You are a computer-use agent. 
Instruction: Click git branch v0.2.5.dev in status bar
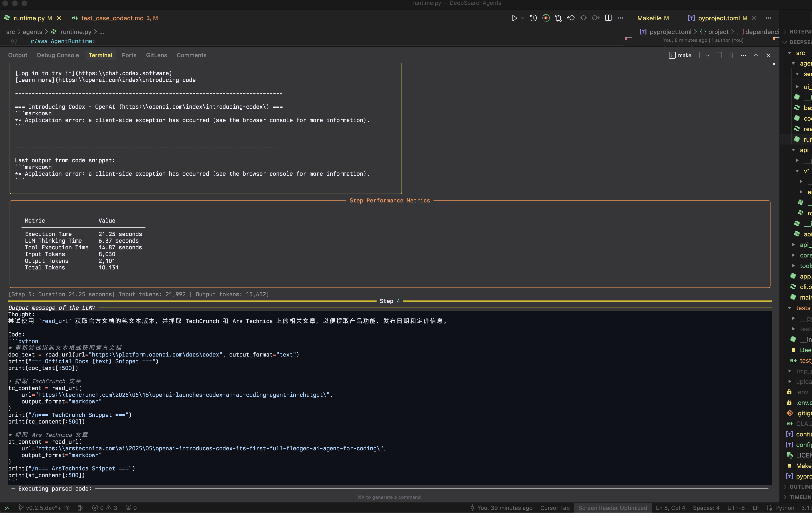tap(39, 507)
